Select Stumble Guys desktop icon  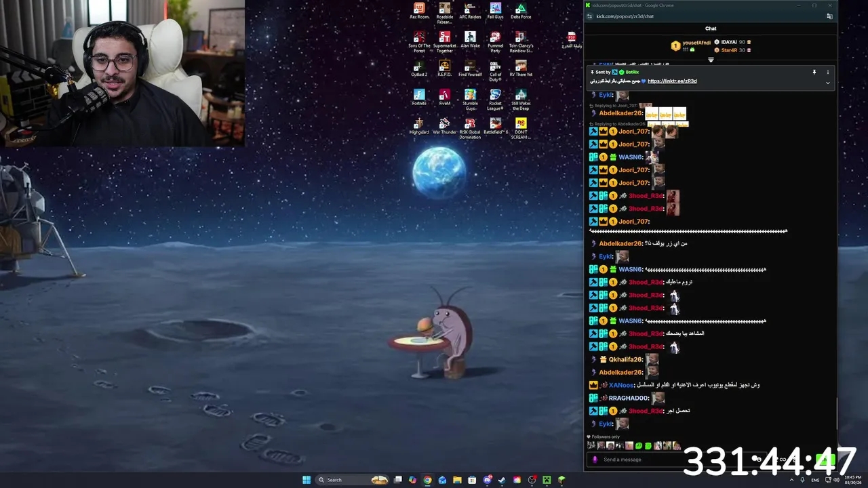point(470,100)
